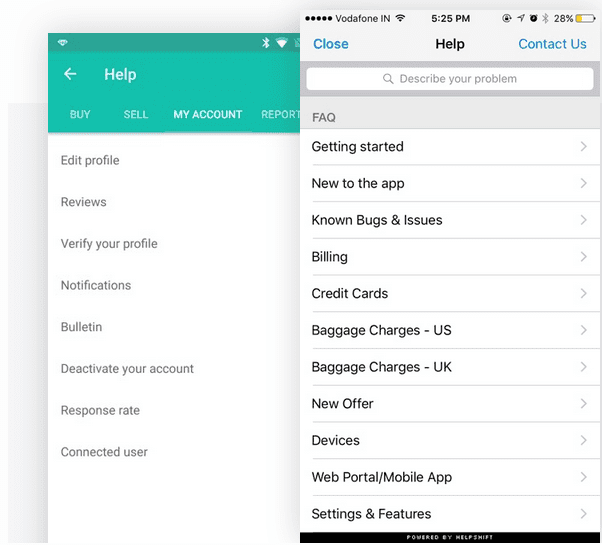
Task: Expand Credit Cards chevron
Action: [x=583, y=294]
